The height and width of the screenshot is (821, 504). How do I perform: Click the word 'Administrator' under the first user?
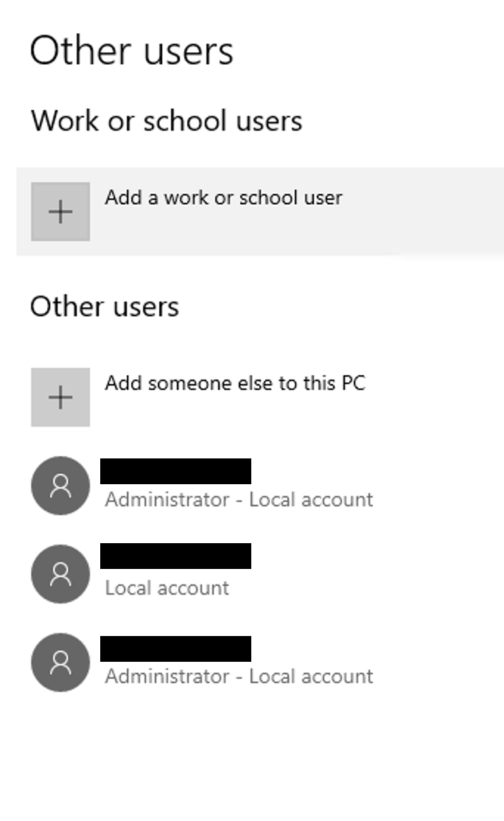[x=167, y=500]
